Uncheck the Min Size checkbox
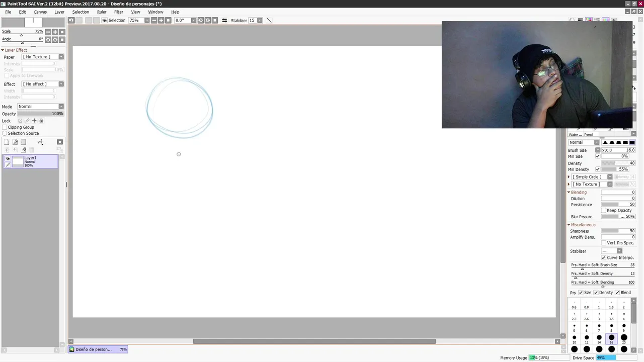 click(x=598, y=156)
